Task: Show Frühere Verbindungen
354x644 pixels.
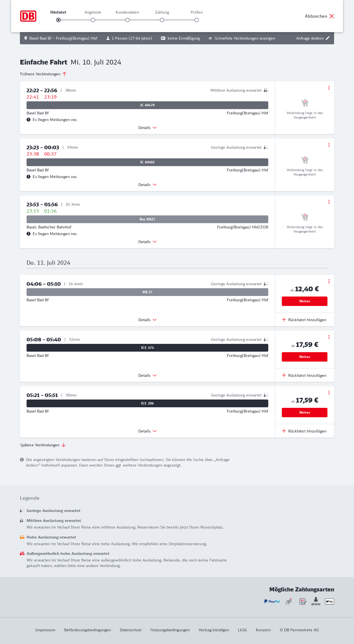Action: (43, 74)
